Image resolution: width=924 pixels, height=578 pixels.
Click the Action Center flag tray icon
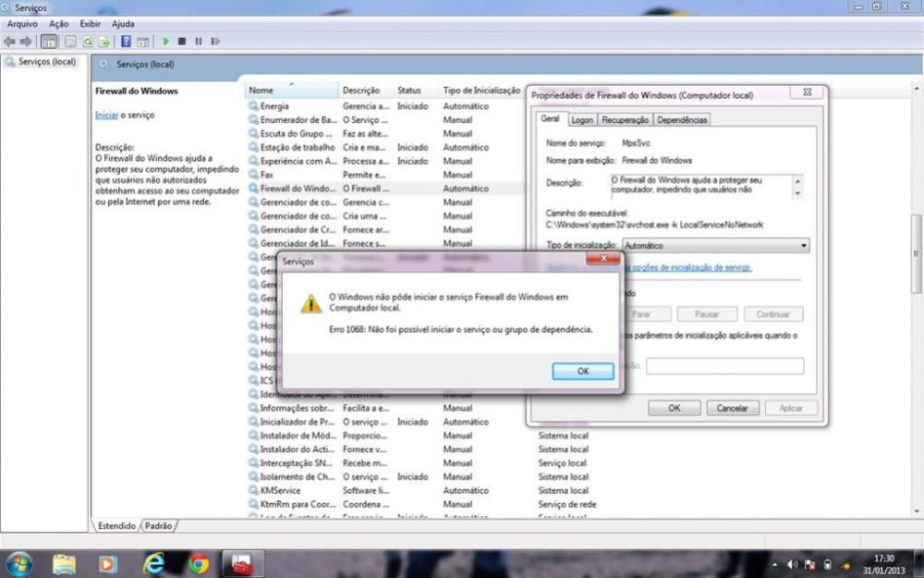[x=810, y=565]
